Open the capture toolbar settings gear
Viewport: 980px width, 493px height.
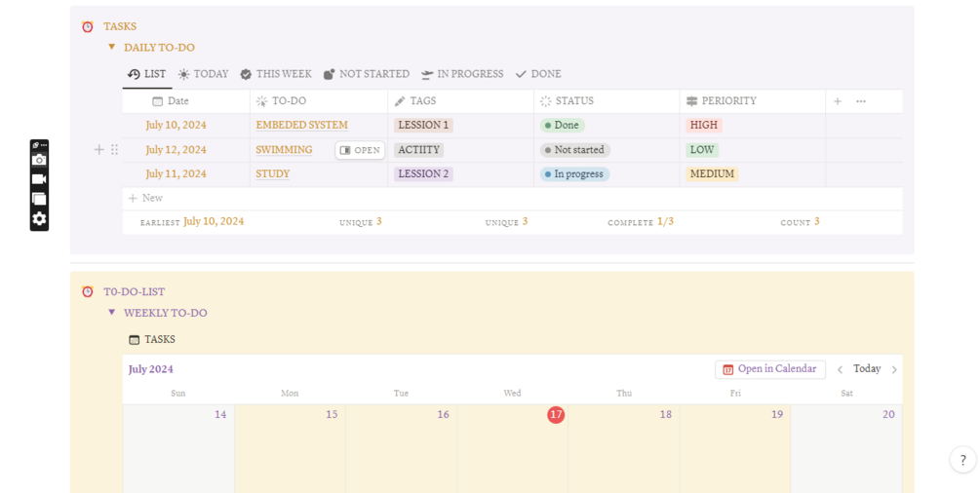39,218
